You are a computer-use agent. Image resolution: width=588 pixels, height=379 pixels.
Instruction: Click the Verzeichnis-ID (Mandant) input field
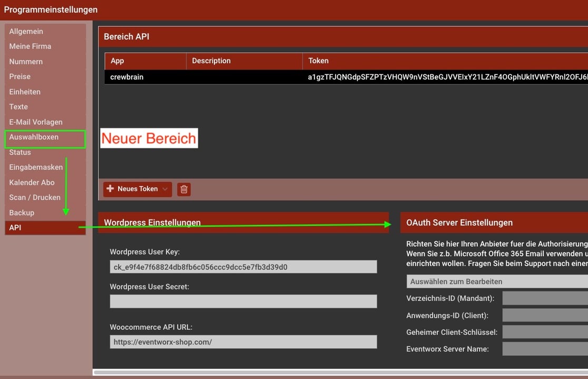pos(545,298)
